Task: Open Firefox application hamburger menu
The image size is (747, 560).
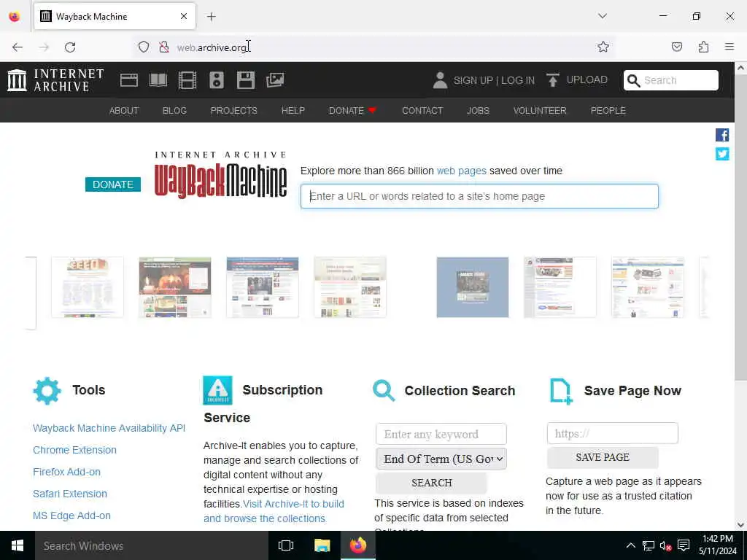Action: 729,47
